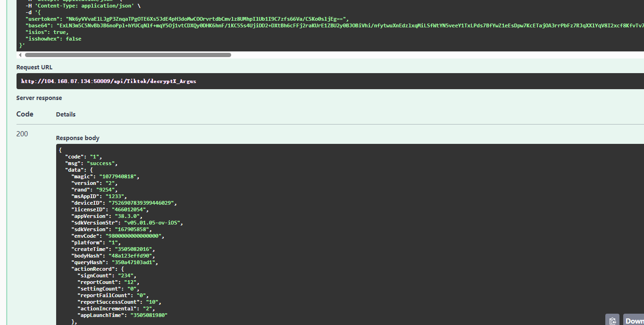Click the 200 status code
Screen dimensions: 644x325
tap(22, 134)
